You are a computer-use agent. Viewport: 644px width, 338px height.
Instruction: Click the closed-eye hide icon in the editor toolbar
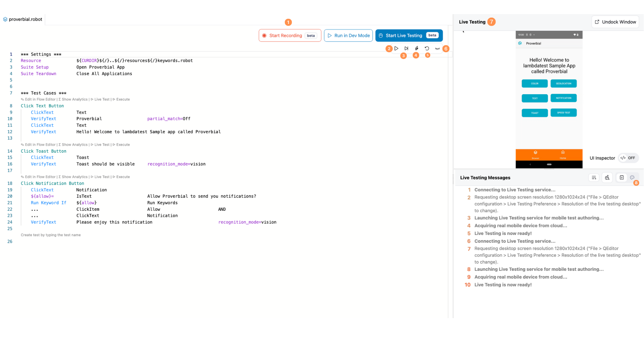pyautogui.click(x=437, y=49)
